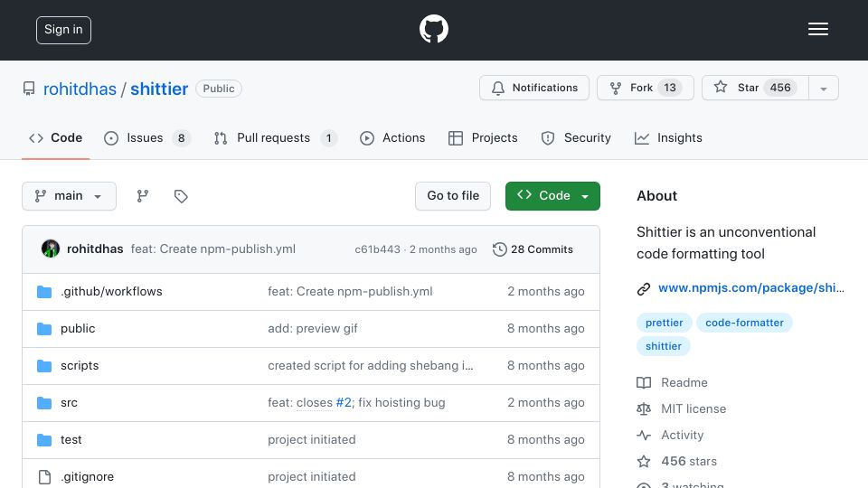This screenshot has width=868, height=488.
Task: Open the .github/workflows folder
Action: (111, 292)
